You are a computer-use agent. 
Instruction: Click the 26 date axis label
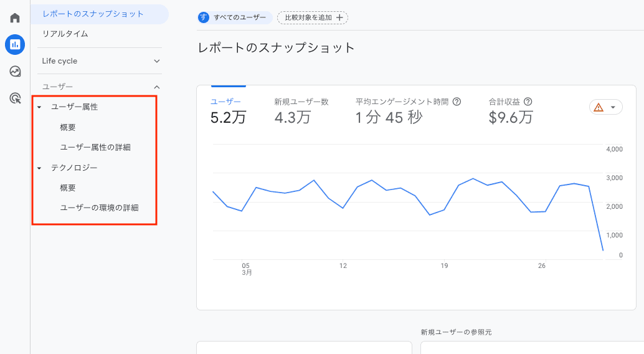(x=542, y=265)
